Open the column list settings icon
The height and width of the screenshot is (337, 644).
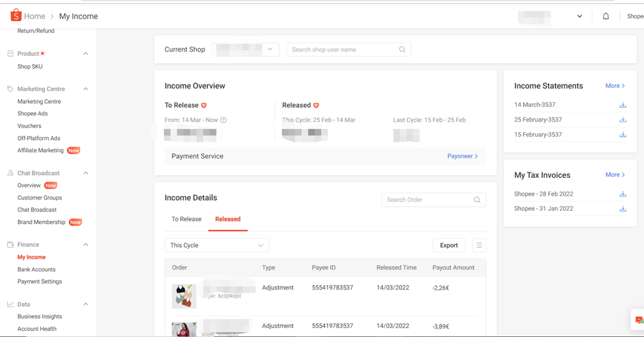click(479, 245)
